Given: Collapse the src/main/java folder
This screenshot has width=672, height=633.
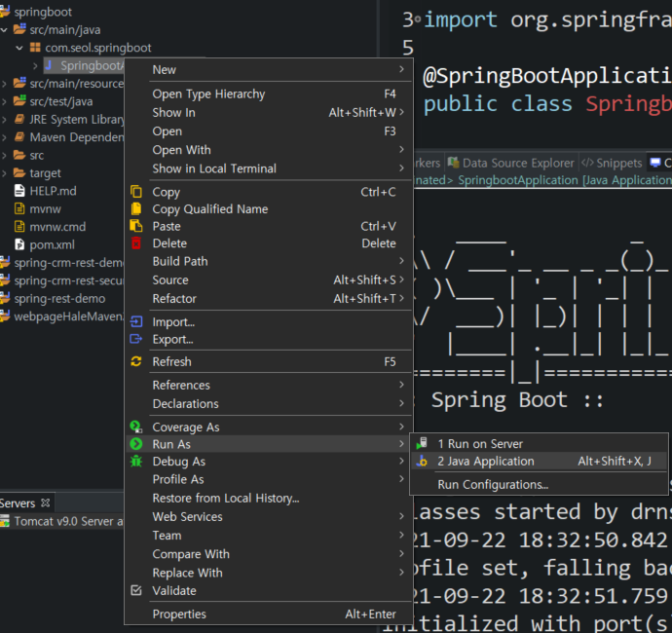Looking at the screenshot, I should click(4, 29).
